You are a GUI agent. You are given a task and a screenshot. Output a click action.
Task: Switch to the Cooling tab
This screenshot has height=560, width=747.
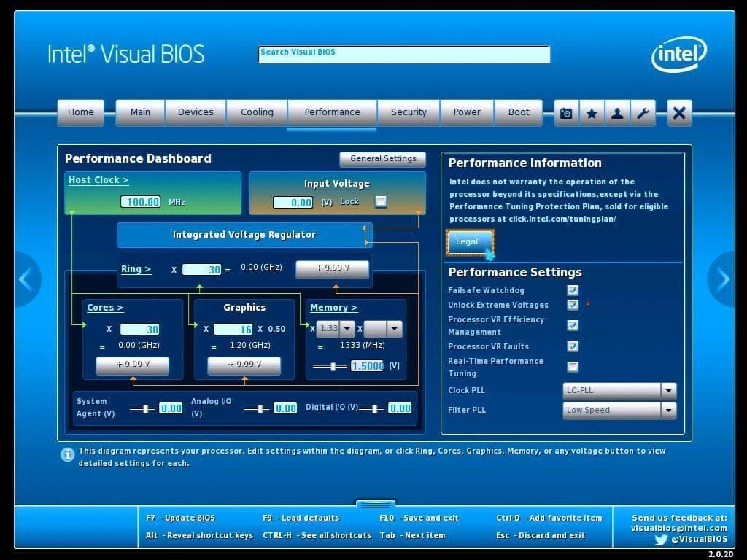[x=257, y=112]
